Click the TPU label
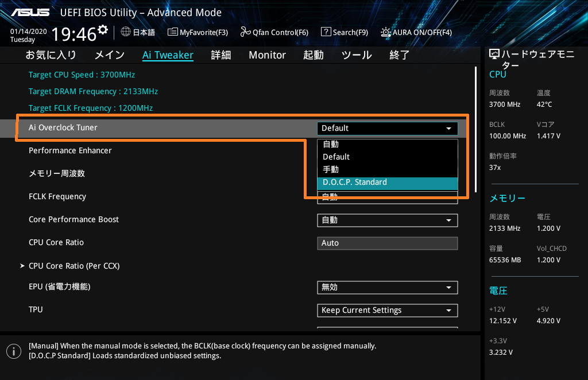Screen dimensions: 588x380 pos(36,309)
